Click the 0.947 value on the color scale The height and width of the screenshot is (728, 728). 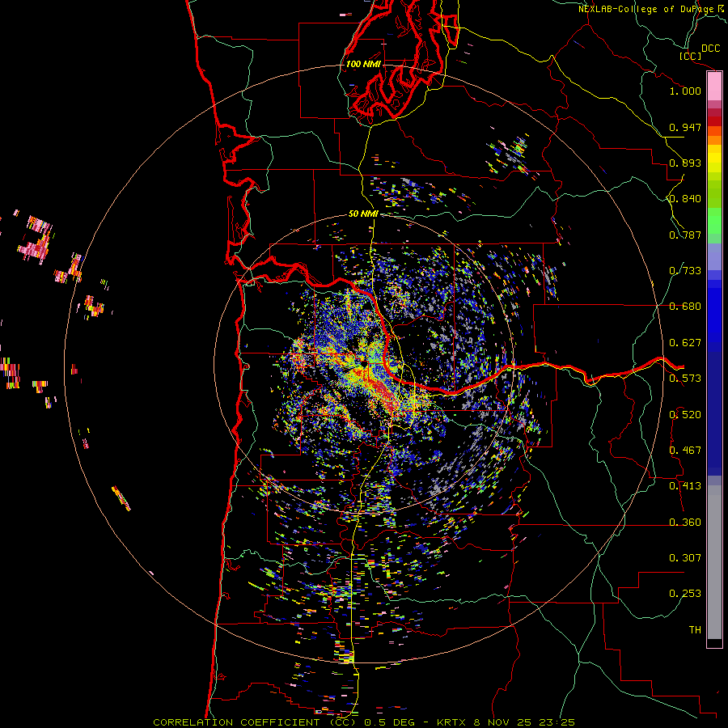[685, 127]
